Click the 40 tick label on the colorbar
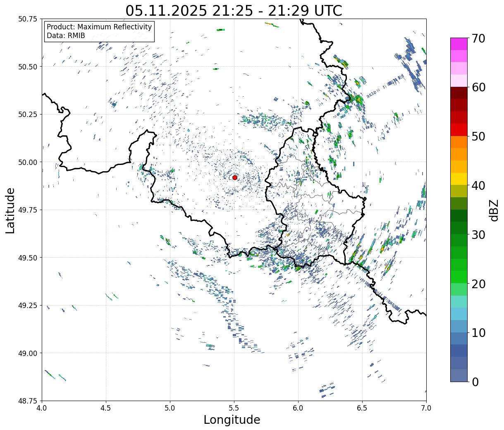This screenshot has width=504, height=430. coord(478,185)
